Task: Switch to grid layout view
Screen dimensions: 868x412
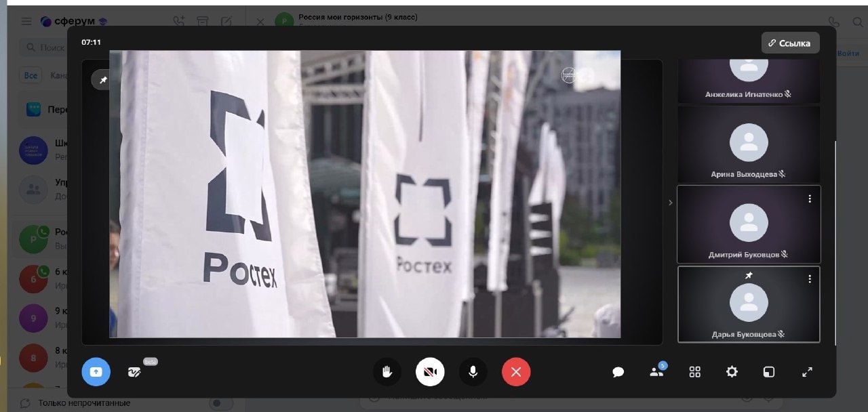Action: 694,372
